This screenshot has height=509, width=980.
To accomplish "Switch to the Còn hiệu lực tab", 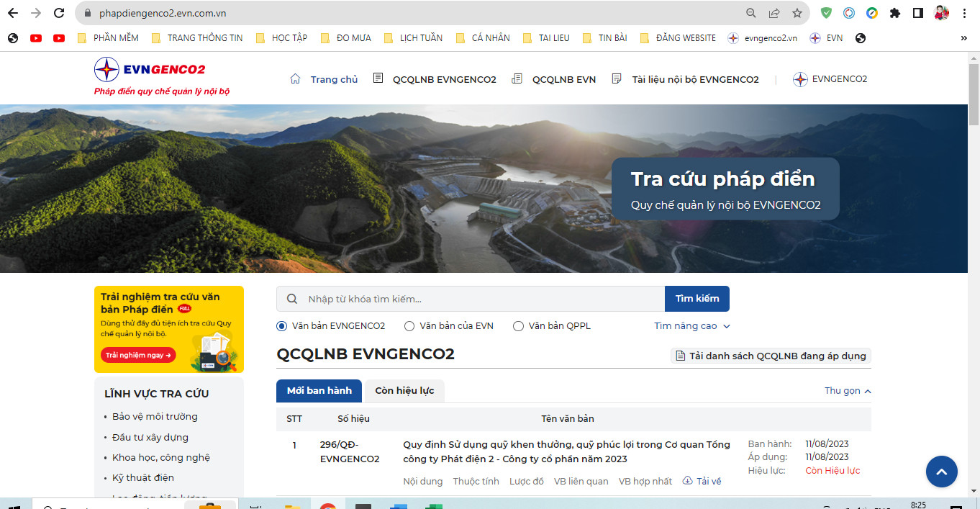I will [x=404, y=391].
